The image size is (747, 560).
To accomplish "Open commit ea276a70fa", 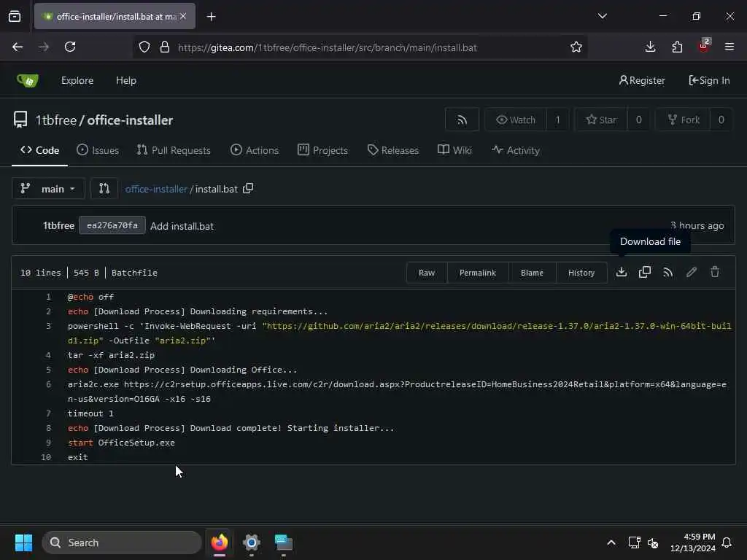I will [x=112, y=225].
